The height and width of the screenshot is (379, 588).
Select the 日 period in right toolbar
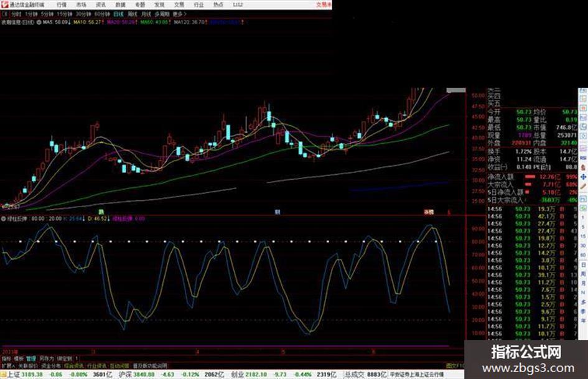pos(583,265)
